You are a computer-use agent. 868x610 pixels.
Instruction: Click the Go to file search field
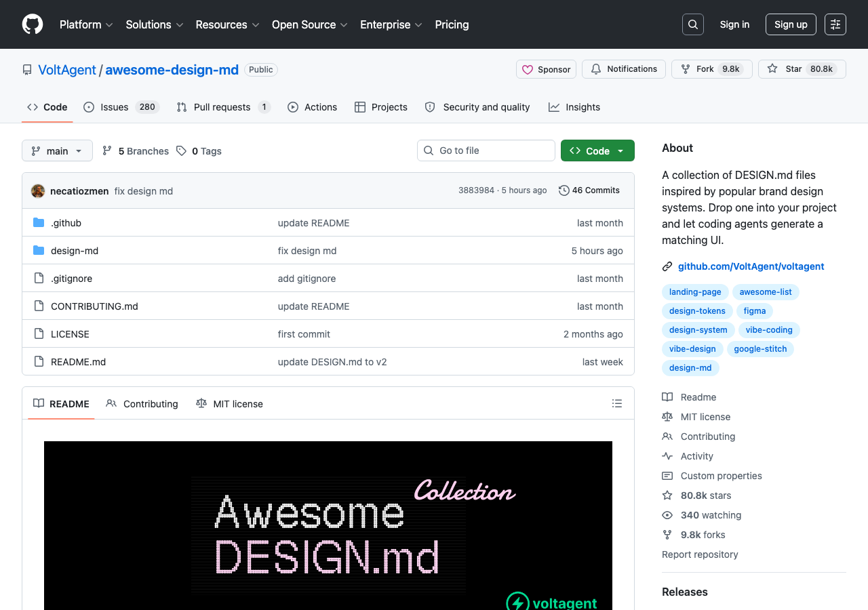486,150
